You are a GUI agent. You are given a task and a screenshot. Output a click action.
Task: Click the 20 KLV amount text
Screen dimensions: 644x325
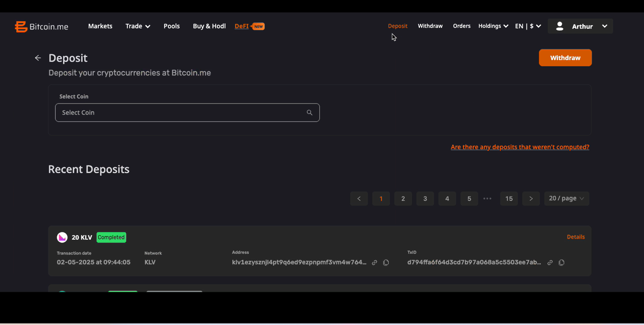click(82, 237)
